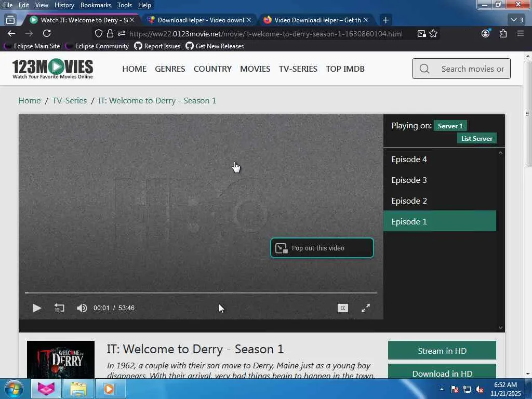Open IT: Welcome to Derry breadcrumb
The width and height of the screenshot is (532, 399).
[157, 100]
